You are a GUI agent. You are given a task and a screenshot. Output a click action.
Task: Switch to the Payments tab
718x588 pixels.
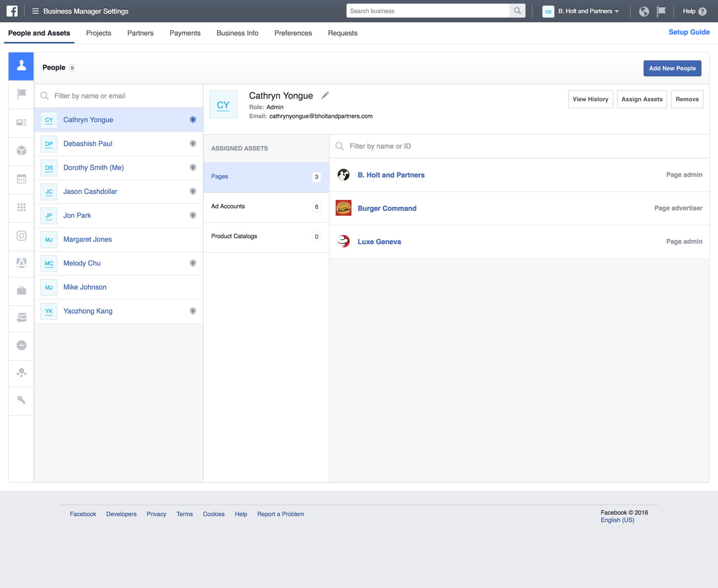(x=185, y=33)
